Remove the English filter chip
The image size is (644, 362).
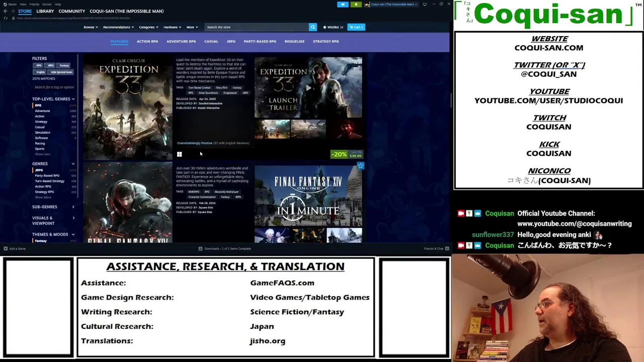[x=41, y=72]
